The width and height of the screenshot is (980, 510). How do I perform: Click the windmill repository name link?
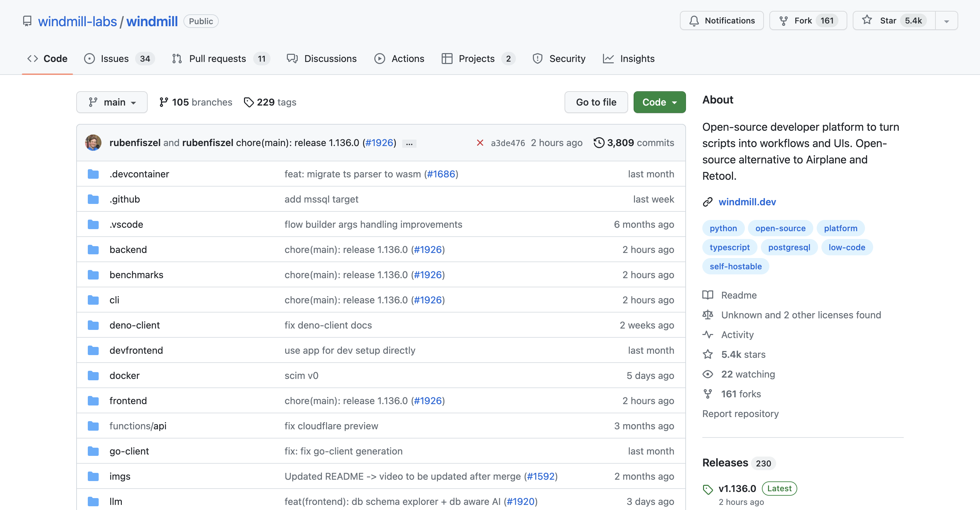(152, 21)
